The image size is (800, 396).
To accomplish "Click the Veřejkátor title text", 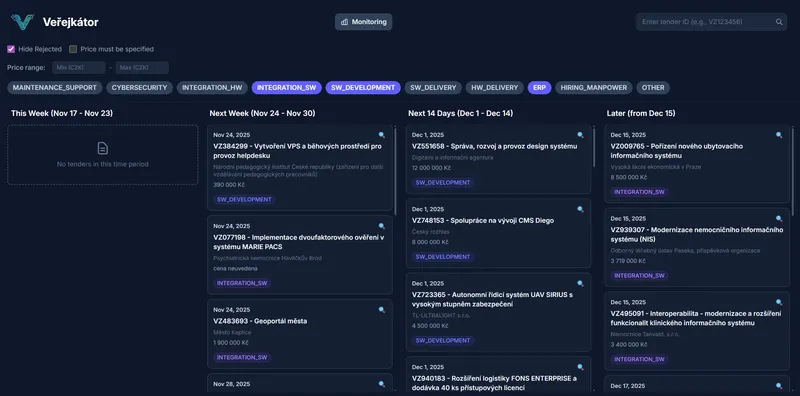I will tap(71, 22).
